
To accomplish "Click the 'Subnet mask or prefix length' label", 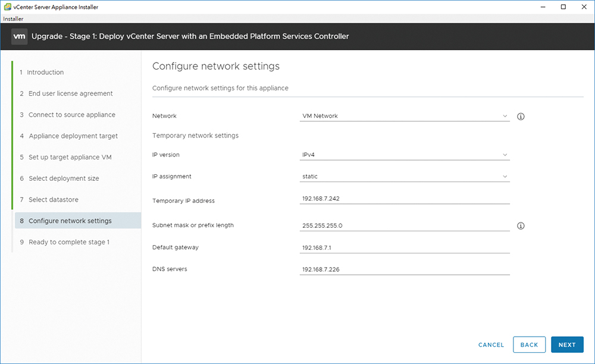I will click(193, 225).
